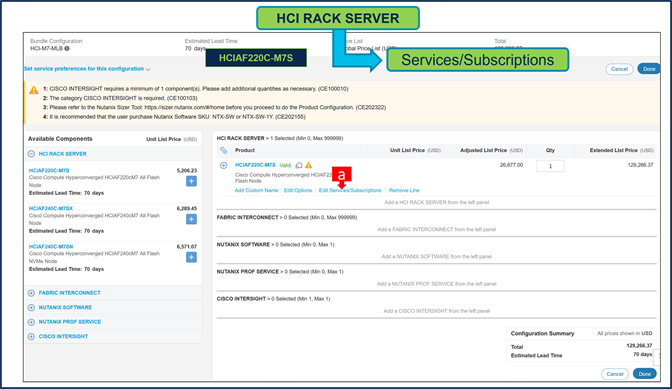Viewport: 672px width, 389px height.
Task: Click the selected HCIAF220C-M7S link in right panel
Action: pyautogui.click(x=255, y=165)
